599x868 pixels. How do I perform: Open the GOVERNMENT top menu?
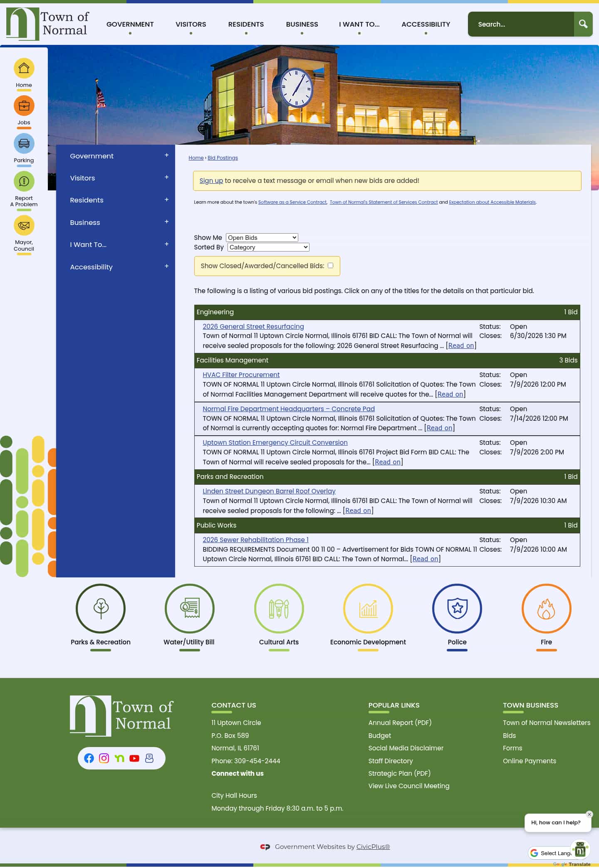130,24
